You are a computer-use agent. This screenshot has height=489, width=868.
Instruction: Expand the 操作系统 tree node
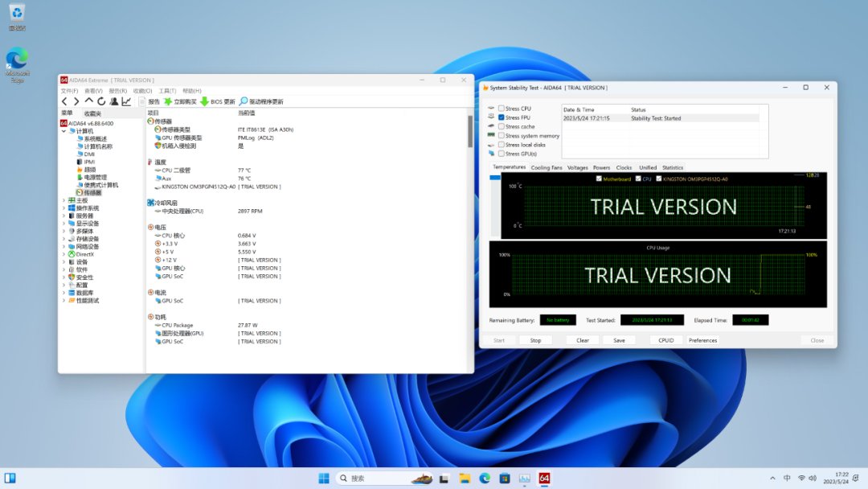pos(63,208)
